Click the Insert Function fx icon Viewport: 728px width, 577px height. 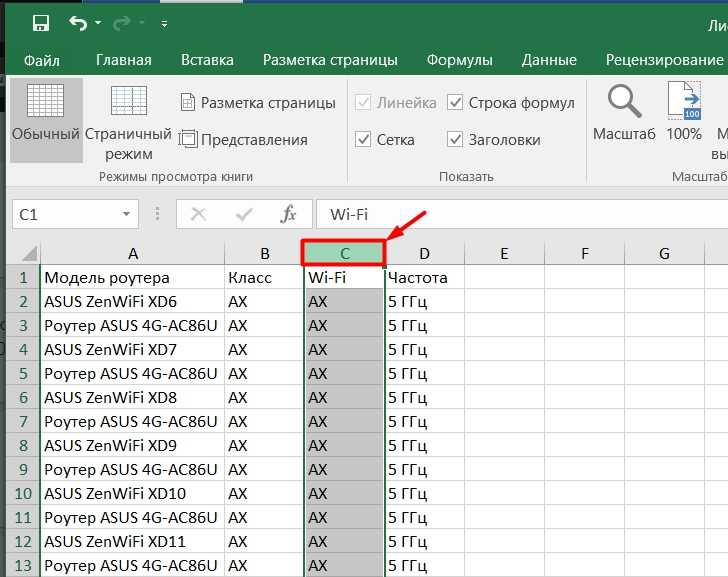click(x=288, y=214)
